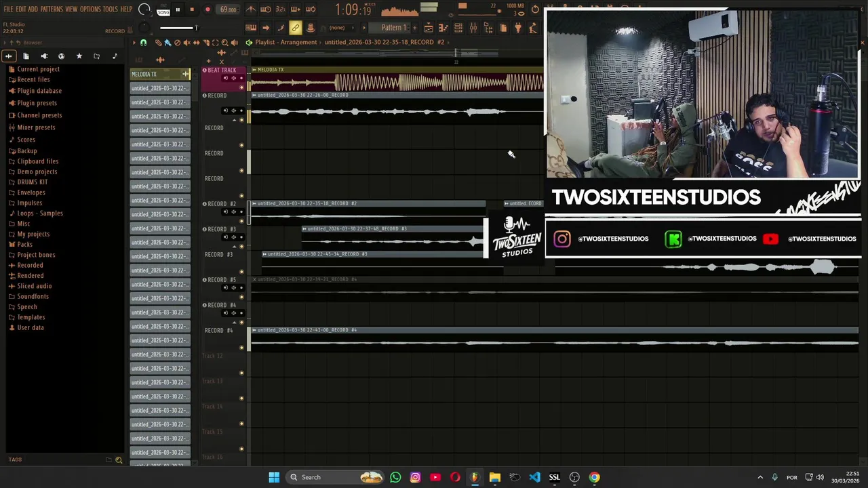Toggle loop recording icon
This screenshot has width=868, height=488.
coord(311,9)
